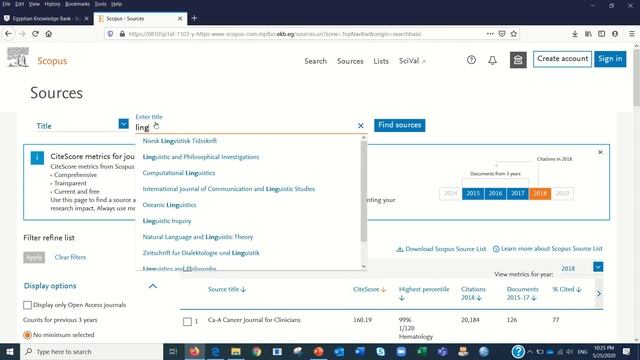Select Linguistic Inquiry suggestion
The height and width of the screenshot is (360, 640).
click(167, 221)
